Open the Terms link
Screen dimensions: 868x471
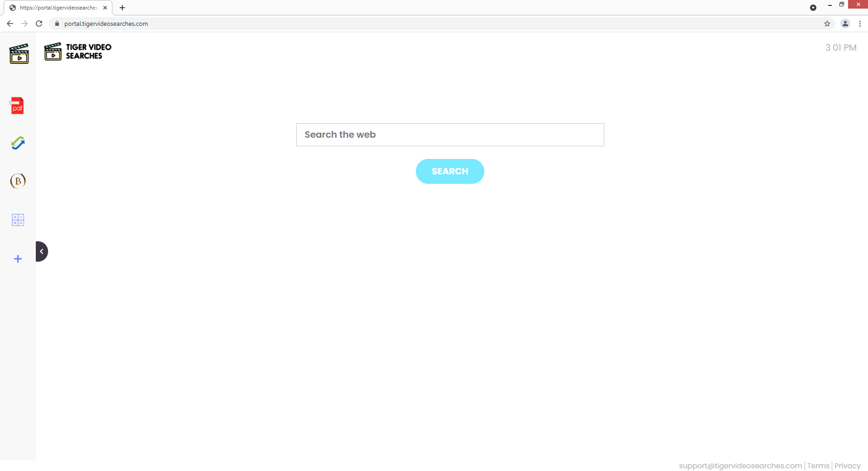pos(818,466)
